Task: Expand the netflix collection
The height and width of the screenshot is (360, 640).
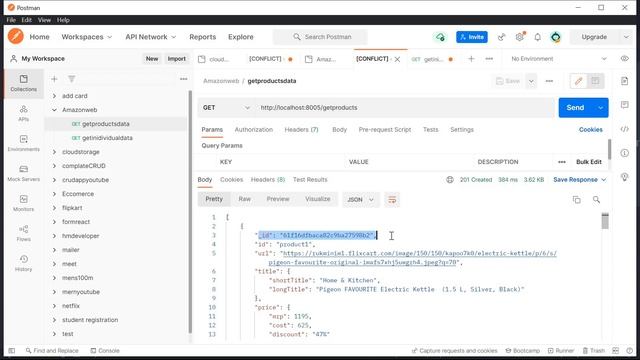Action: [x=54, y=306]
